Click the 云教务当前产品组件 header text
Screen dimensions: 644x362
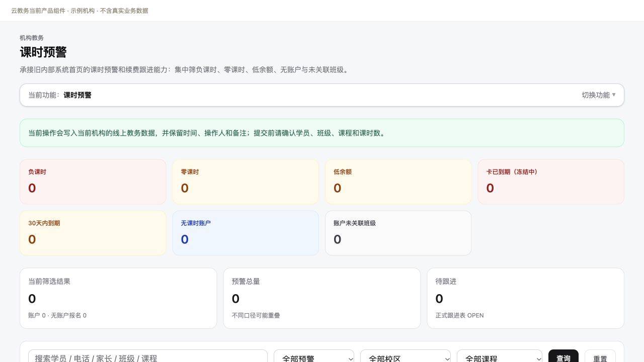tap(79, 11)
